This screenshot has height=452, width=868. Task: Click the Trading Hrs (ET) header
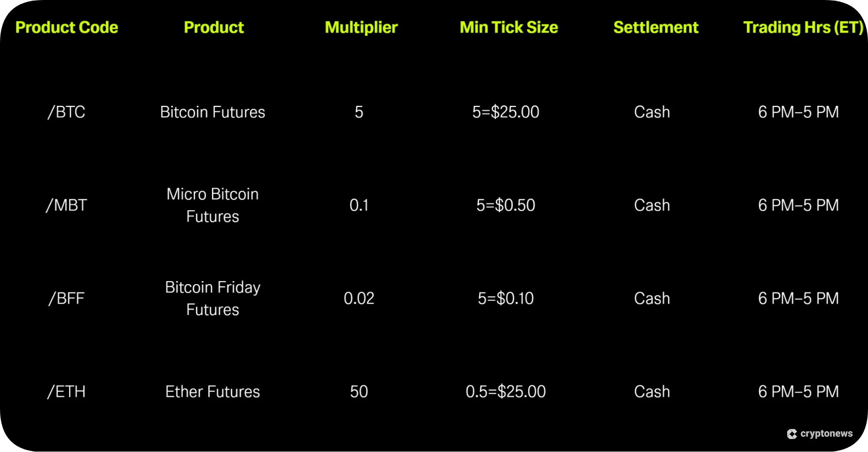803,27
